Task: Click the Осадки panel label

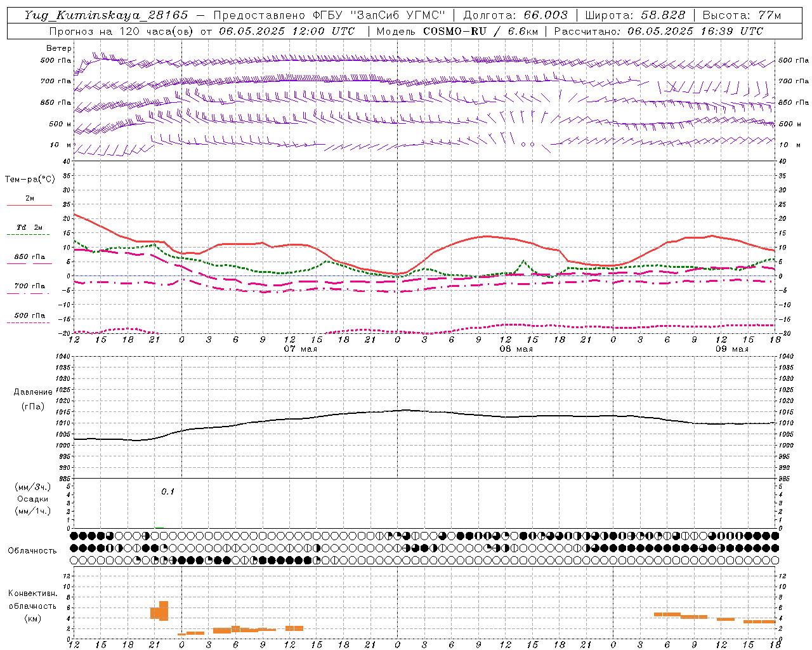Action: click(x=33, y=499)
